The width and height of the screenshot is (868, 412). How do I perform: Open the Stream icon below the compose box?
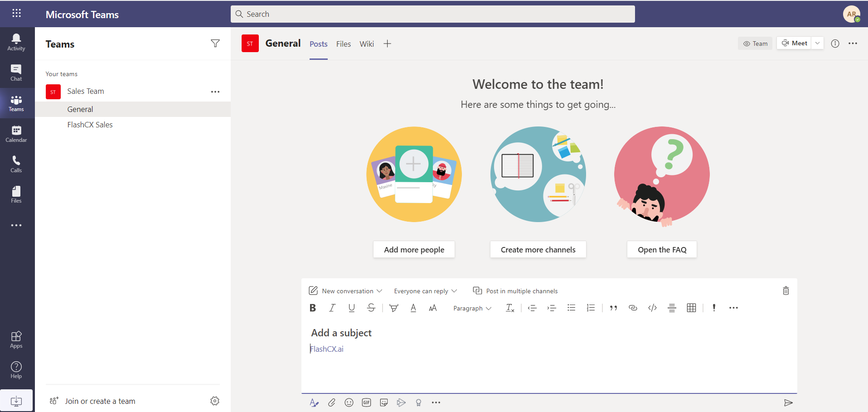401,402
